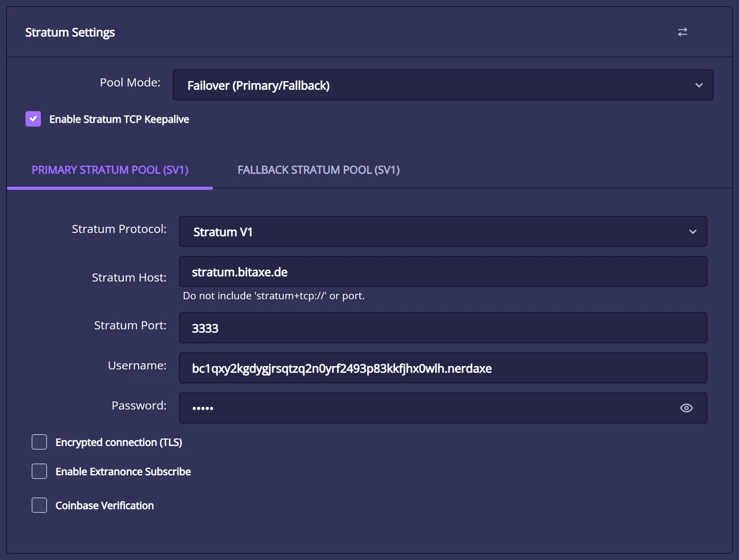
Task: Disable the Stratum TCP Keepalive checkbox
Action: tap(33, 119)
